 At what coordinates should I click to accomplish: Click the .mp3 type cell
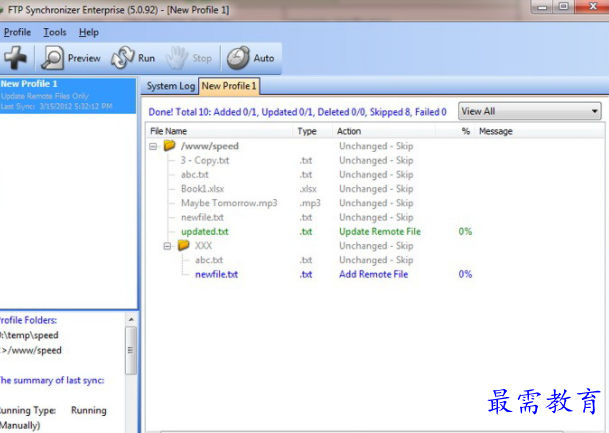tap(310, 203)
